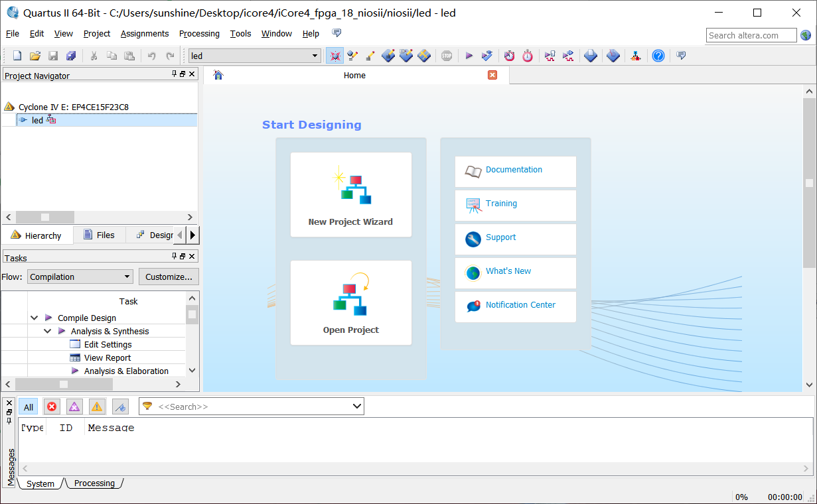Click the Search altera.com input field
The height and width of the screenshot is (504, 817).
pyautogui.click(x=751, y=35)
